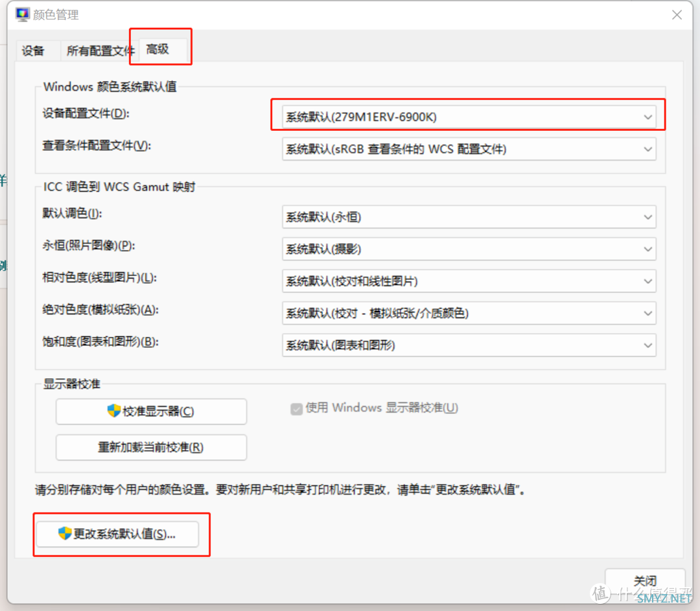700x611 pixels.
Task: Click the 默认调色(I) label
Action: coord(72,213)
